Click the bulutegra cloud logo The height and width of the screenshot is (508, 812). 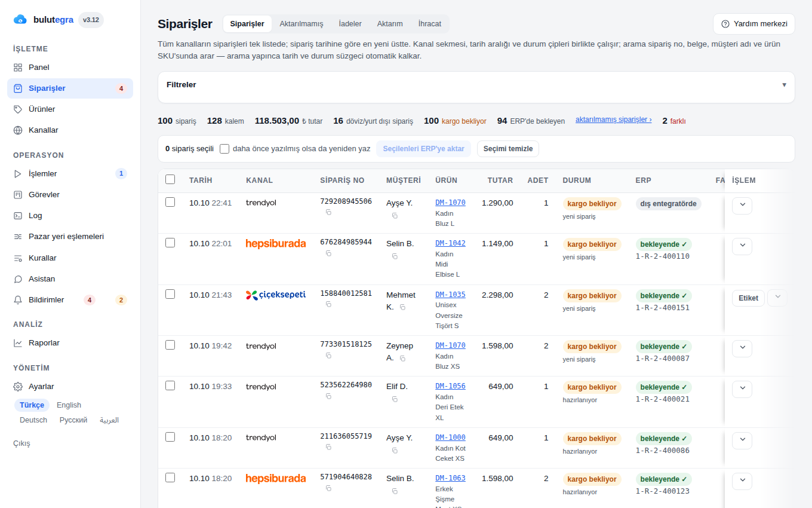[20, 20]
